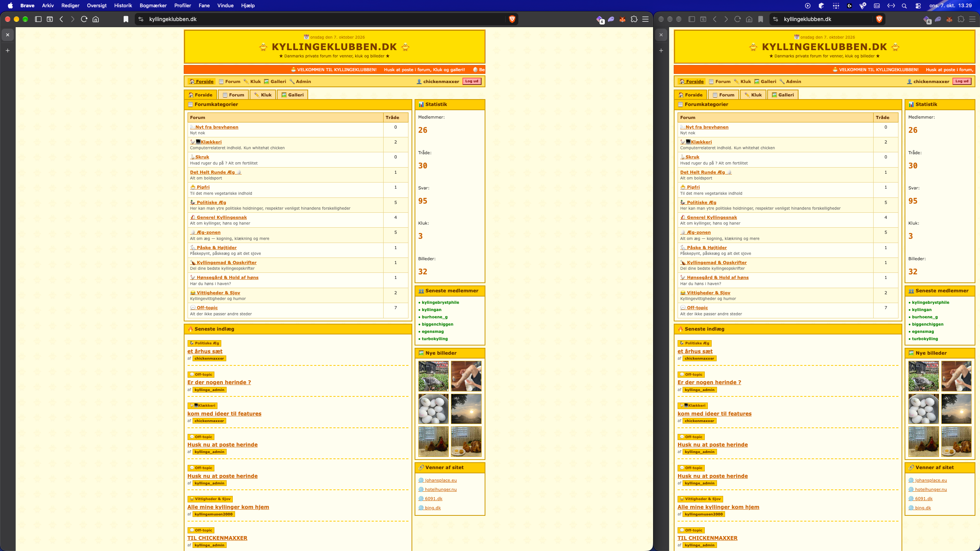980x551 pixels.
Task: Open Admin link in left window navbar
Action: pyautogui.click(x=300, y=82)
